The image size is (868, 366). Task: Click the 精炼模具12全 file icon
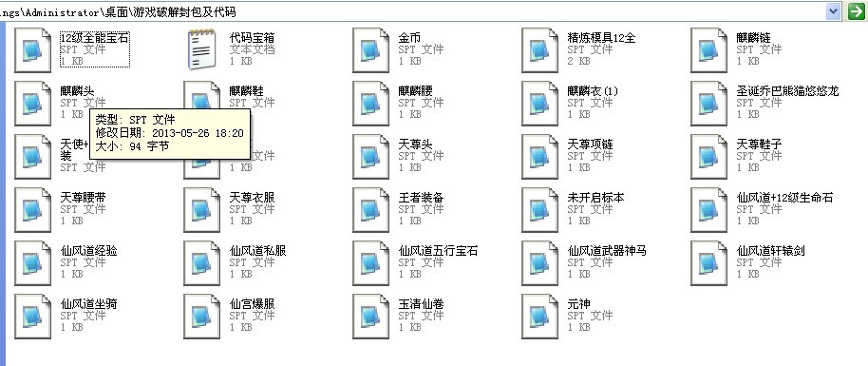coord(539,50)
